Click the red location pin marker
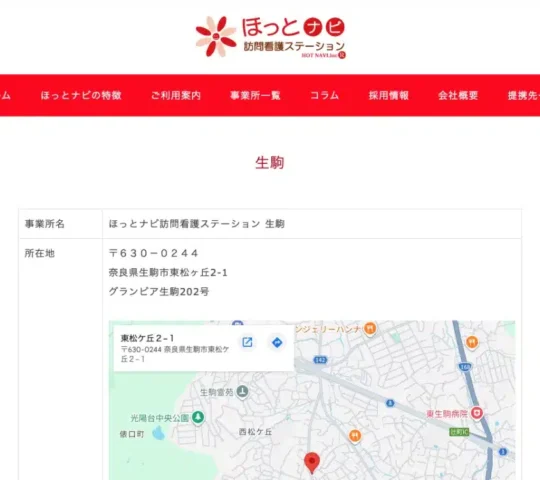Viewport: 540px width, 480px height. point(312,463)
